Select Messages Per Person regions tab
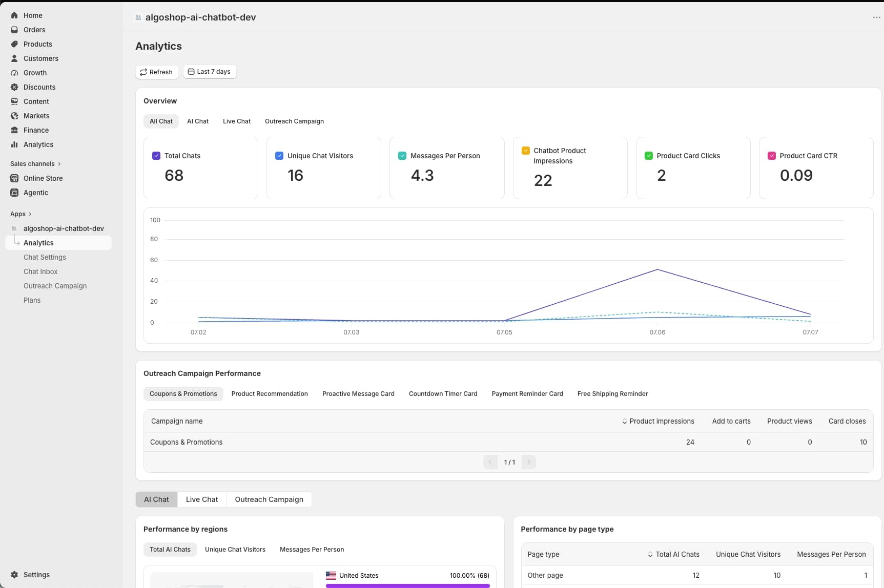This screenshot has width=884, height=588. pyautogui.click(x=312, y=550)
